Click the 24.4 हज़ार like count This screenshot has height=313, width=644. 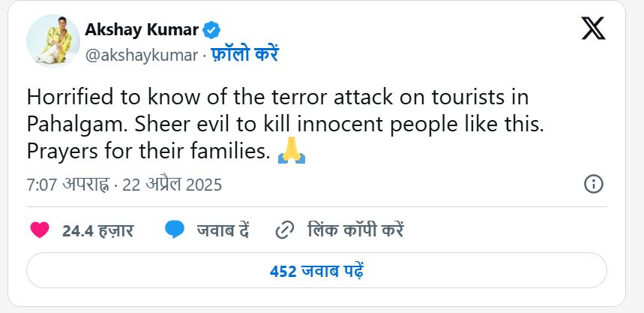pos(97,230)
